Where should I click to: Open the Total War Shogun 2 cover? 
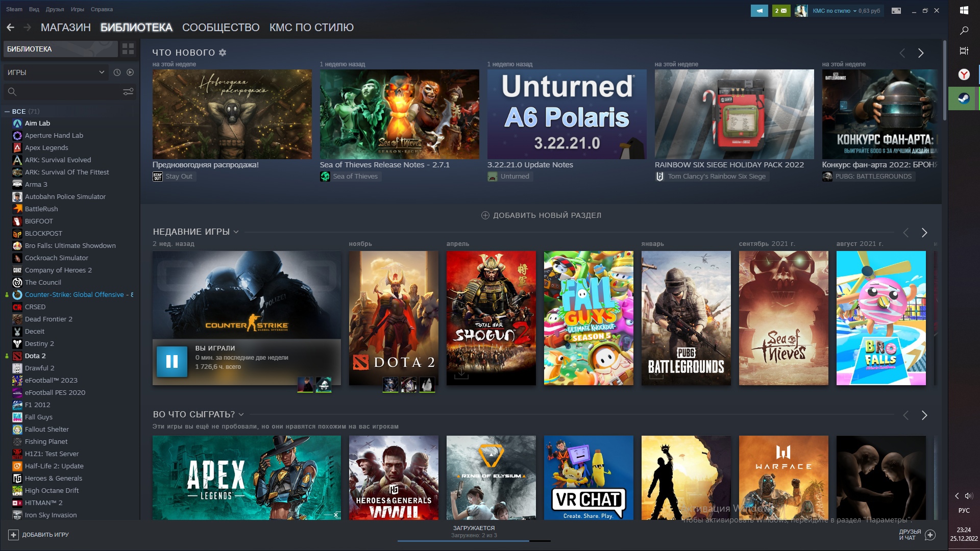pos(491,318)
